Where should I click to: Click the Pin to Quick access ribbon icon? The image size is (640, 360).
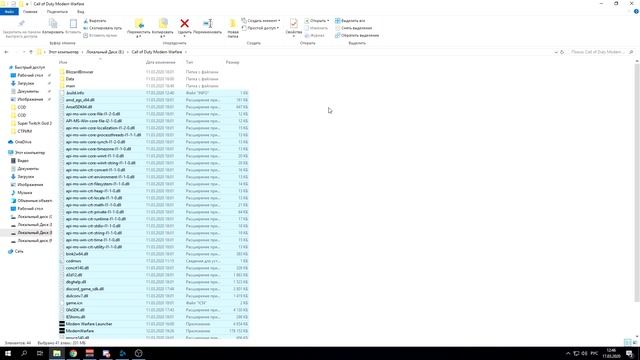point(21,24)
